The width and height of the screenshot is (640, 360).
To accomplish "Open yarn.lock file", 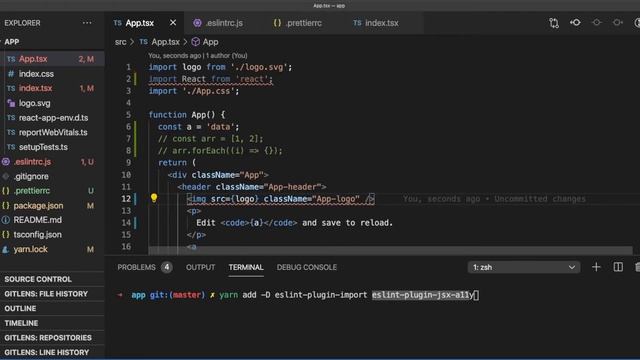I will pos(52,249).
